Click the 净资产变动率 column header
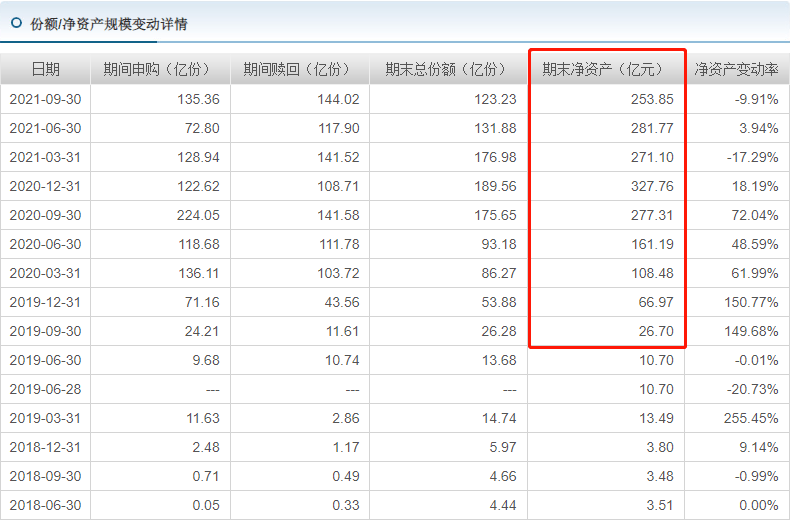This screenshot has height=520, width=791. (737, 69)
